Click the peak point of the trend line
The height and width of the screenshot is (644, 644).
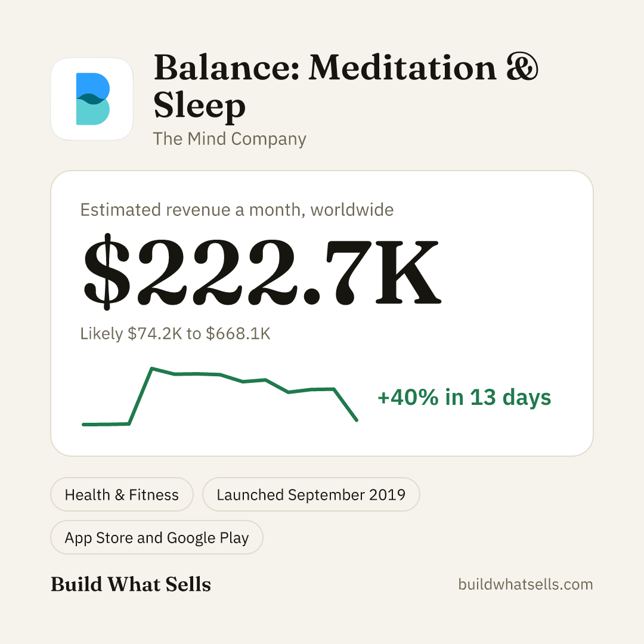152,369
